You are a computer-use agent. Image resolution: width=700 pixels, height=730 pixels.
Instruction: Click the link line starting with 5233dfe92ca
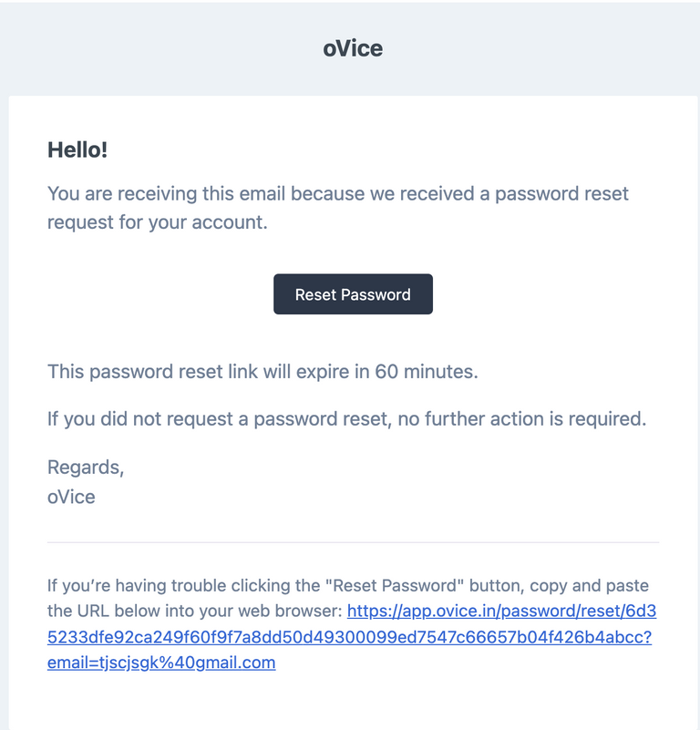(x=349, y=637)
